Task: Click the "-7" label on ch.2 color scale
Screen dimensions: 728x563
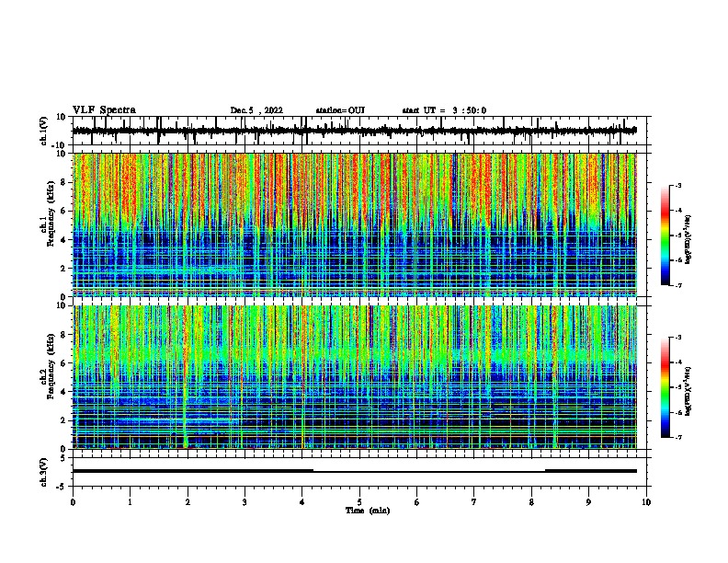Action: [677, 438]
